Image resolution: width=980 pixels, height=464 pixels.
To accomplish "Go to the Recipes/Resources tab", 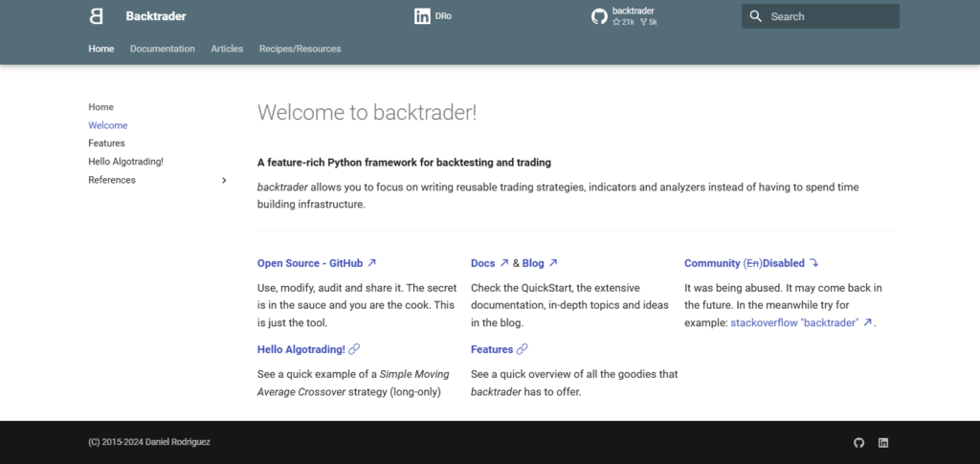I will tap(300, 49).
